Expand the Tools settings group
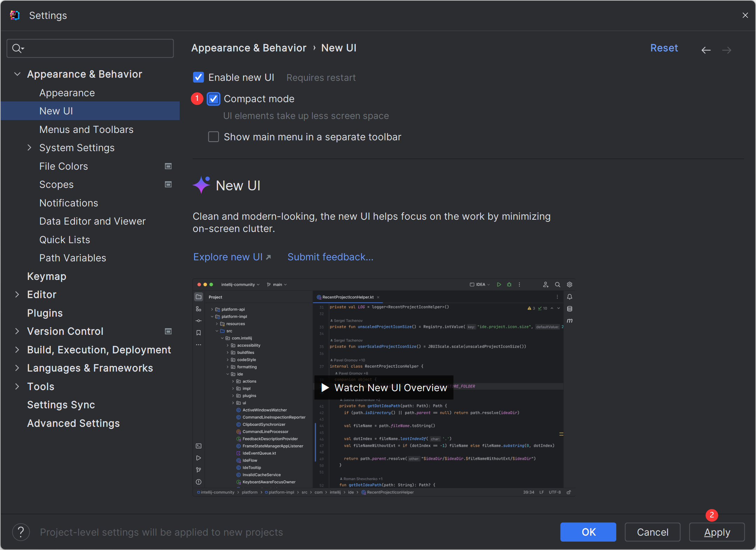Screen dimensions: 756x550 click(x=17, y=387)
